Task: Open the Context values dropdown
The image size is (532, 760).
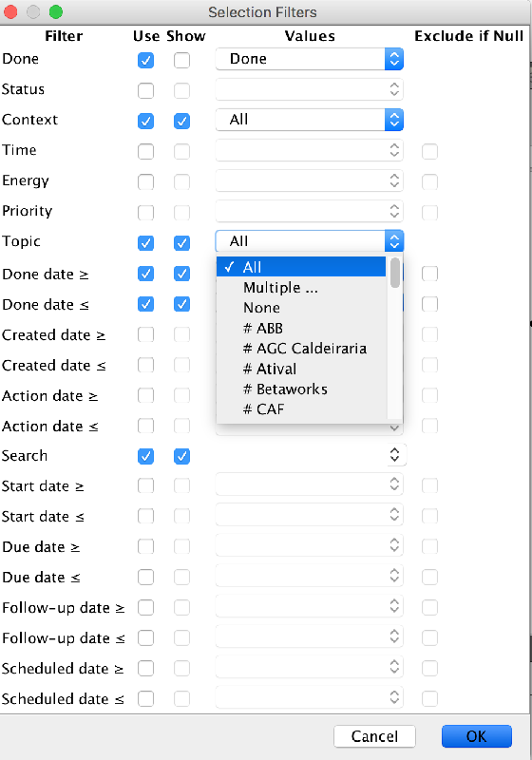Action: tap(309, 120)
